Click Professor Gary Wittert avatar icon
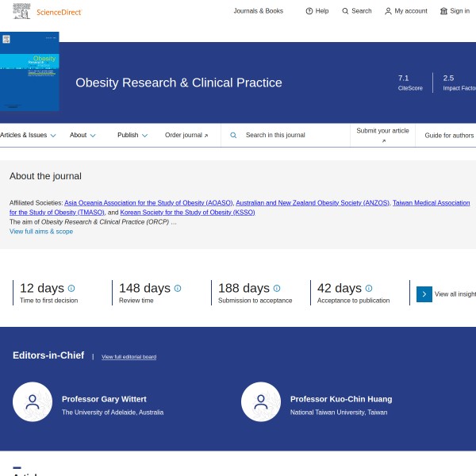The width and height of the screenshot is (476, 476). (x=33, y=401)
